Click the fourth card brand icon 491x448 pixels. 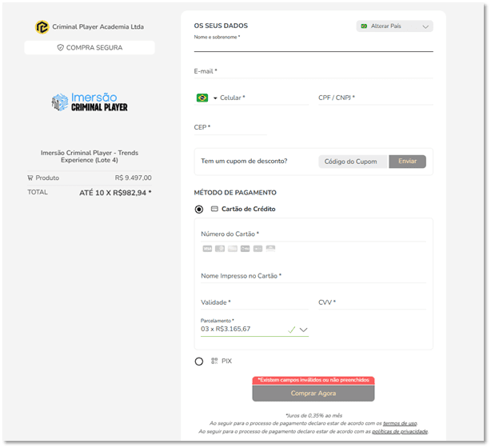point(245,249)
